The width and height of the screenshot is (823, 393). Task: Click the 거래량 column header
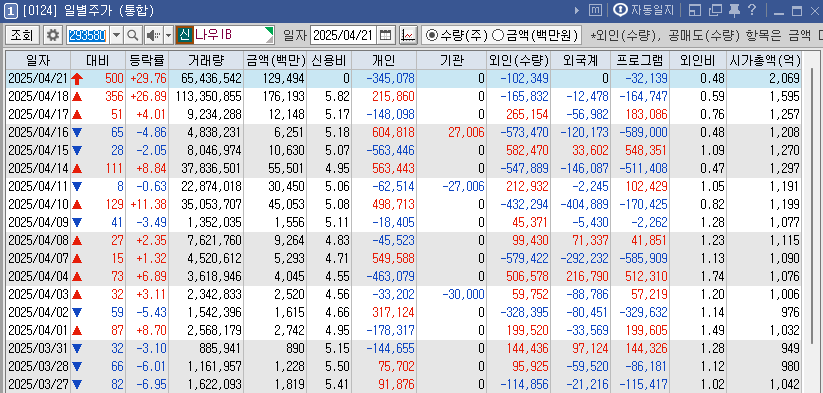(x=205, y=60)
